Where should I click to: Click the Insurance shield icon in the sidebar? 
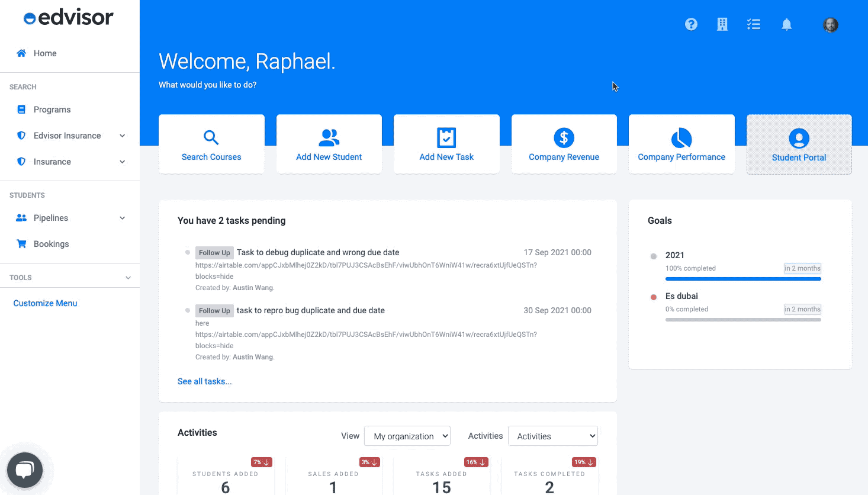[x=21, y=162]
